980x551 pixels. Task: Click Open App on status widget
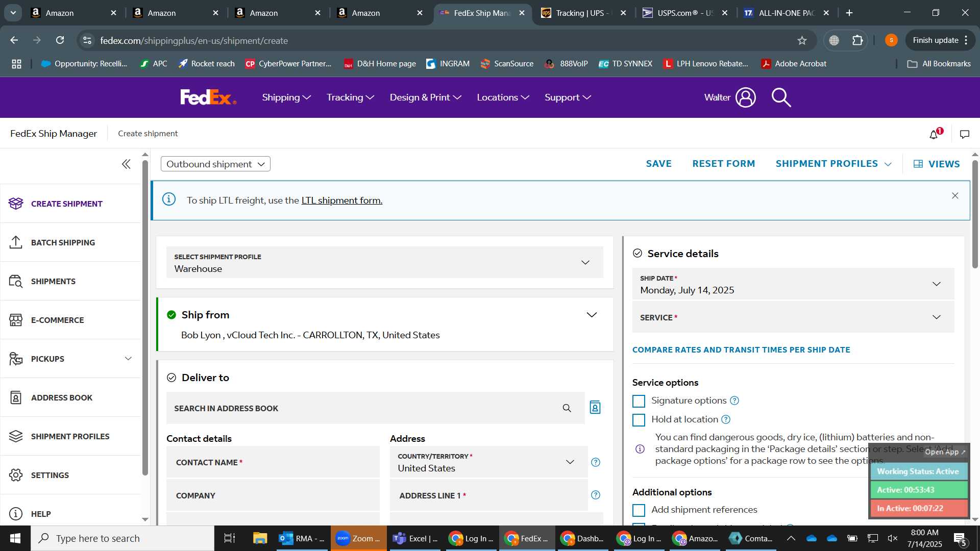[945, 452]
